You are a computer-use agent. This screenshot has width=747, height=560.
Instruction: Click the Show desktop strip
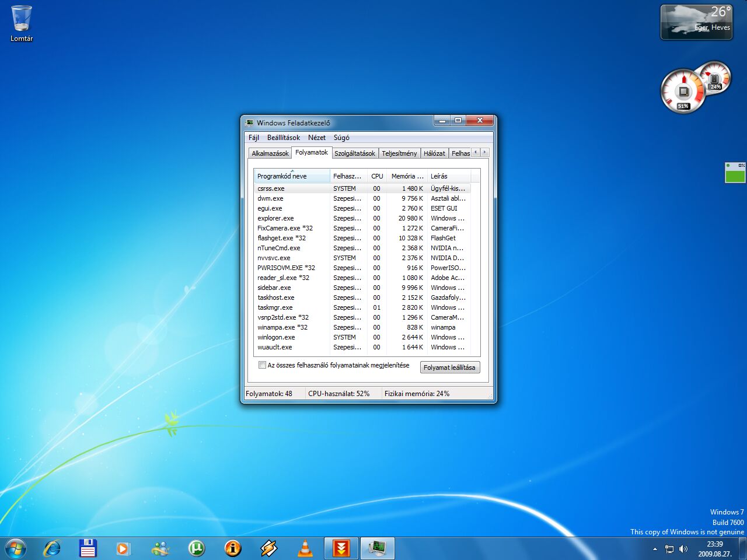click(x=742, y=549)
